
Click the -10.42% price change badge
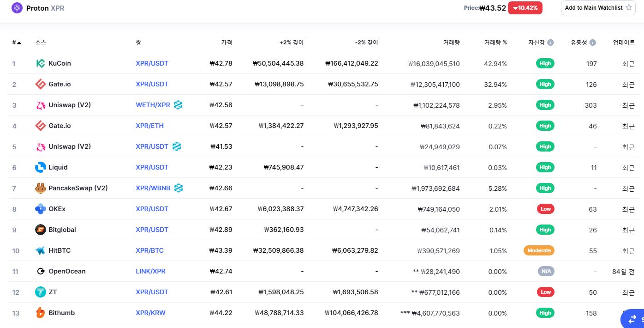[525, 8]
